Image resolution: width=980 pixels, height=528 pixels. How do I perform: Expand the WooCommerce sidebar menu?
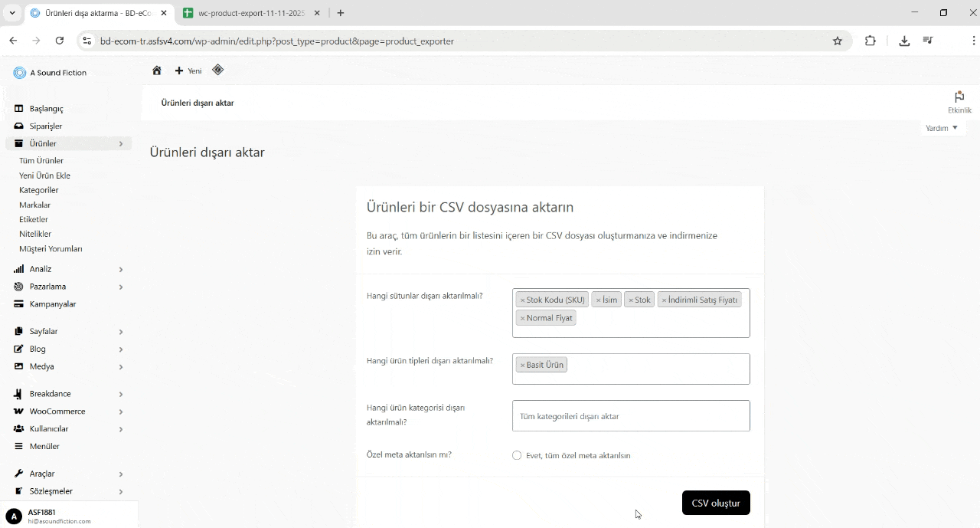(x=57, y=412)
